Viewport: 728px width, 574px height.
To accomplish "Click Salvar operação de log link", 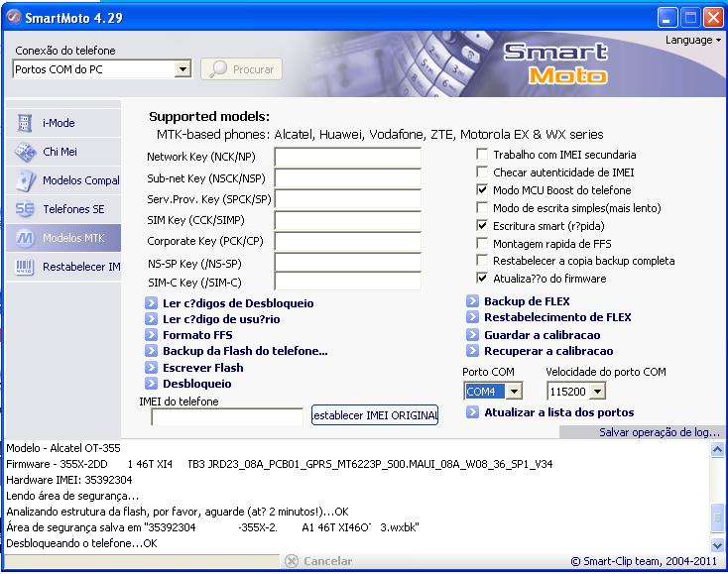I will [659, 432].
